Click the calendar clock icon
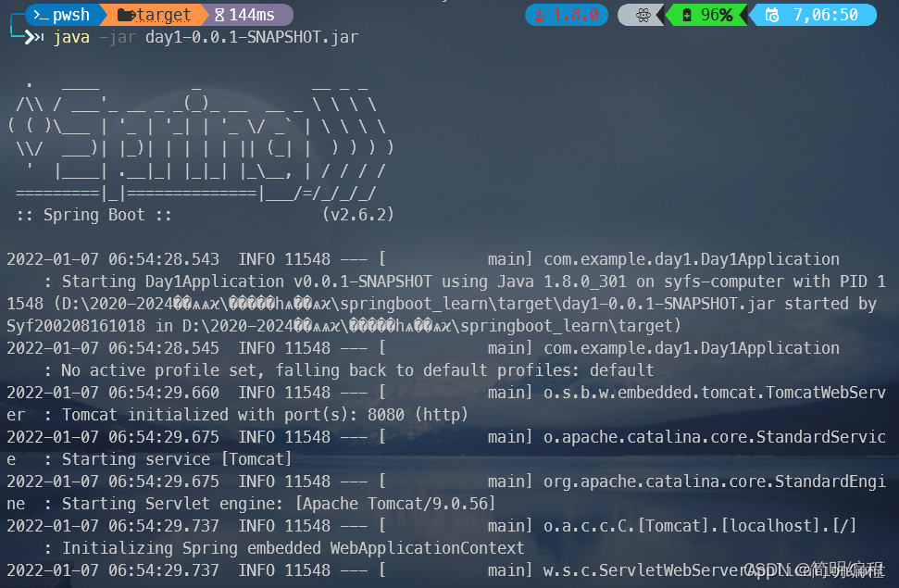Viewport: 899px width, 588px height. (x=772, y=16)
